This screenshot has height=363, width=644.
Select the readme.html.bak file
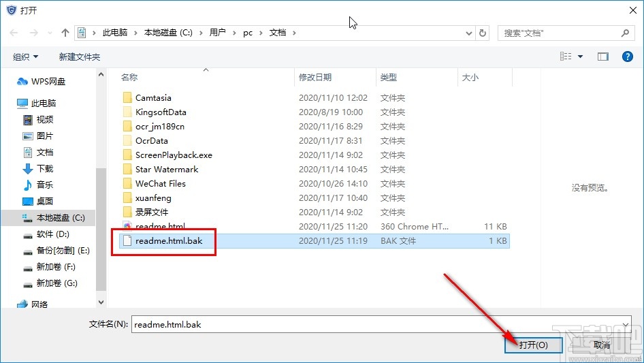coord(315,241)
